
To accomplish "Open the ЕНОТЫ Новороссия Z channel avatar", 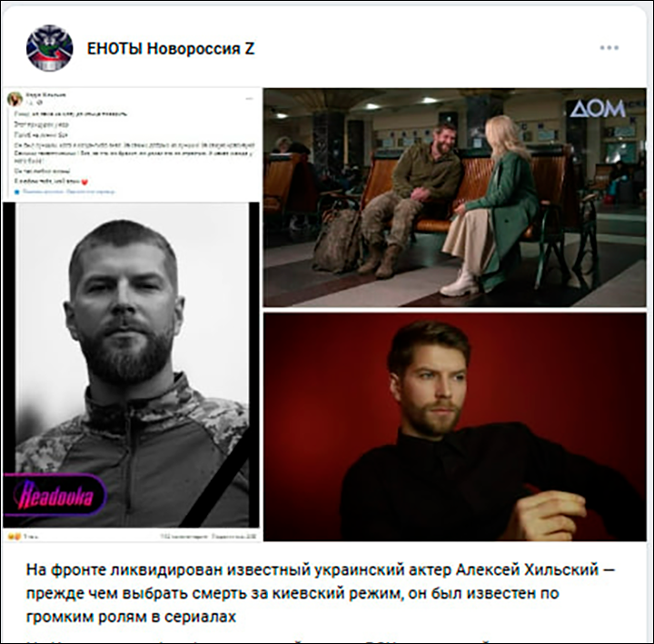I will pyautogui.click(x=50, y=48).
